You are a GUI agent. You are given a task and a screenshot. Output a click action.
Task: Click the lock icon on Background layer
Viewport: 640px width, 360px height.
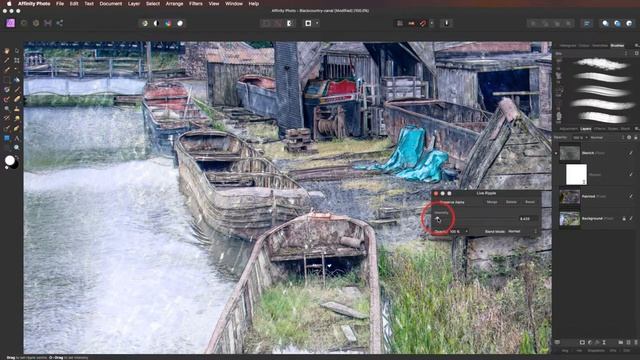coord(624,219)
